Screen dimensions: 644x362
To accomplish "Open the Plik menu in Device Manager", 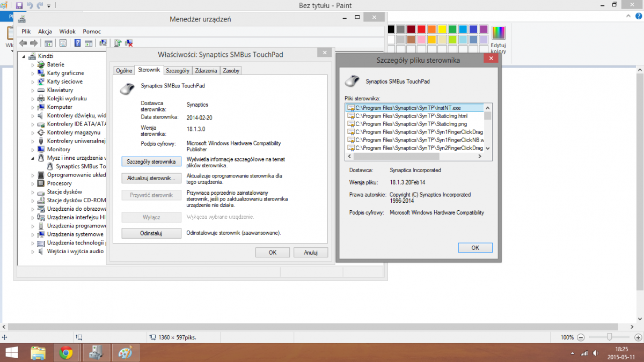I will click(x=26, y=32).
